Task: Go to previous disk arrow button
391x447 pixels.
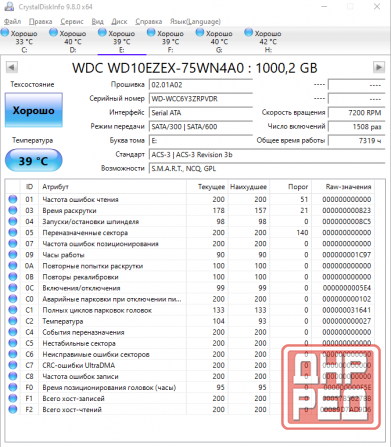Action: pos(11,67)
